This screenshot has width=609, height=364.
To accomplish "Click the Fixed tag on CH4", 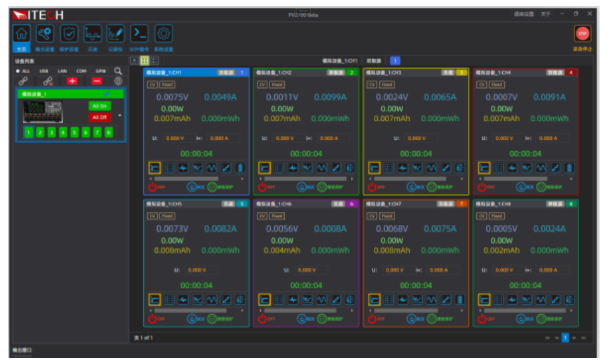I will click(497, 85).
